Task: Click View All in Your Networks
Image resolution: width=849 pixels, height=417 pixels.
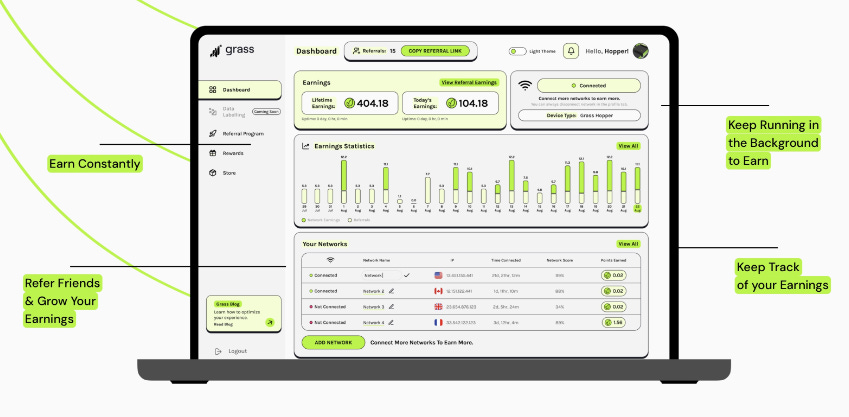Action: tap(628, 244)
